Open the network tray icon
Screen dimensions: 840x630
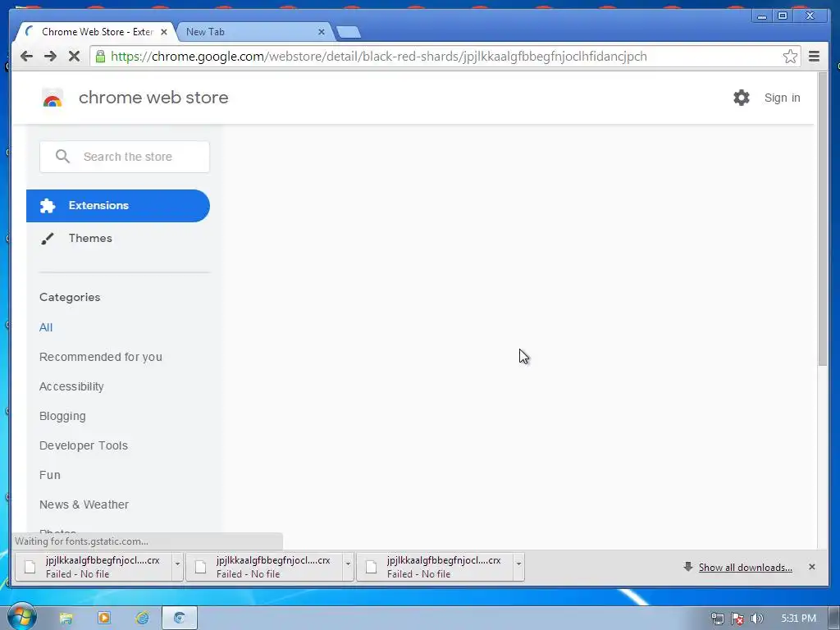(x=717, y=619)
